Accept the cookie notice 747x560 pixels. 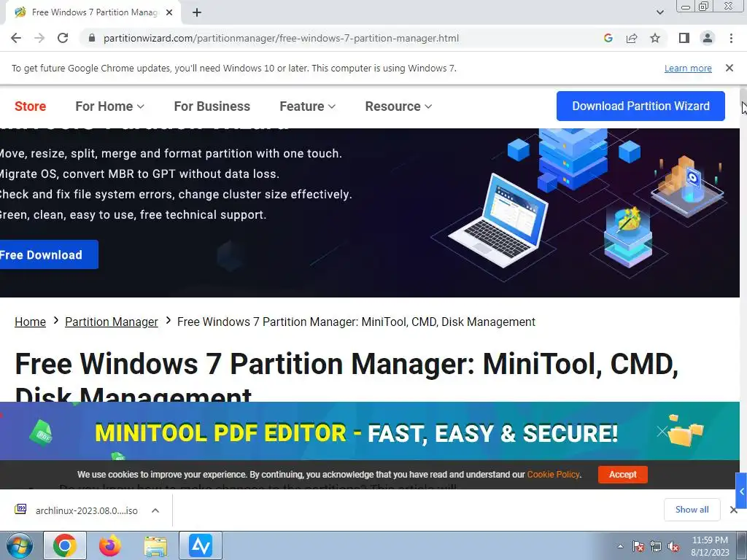click(623, 474)
